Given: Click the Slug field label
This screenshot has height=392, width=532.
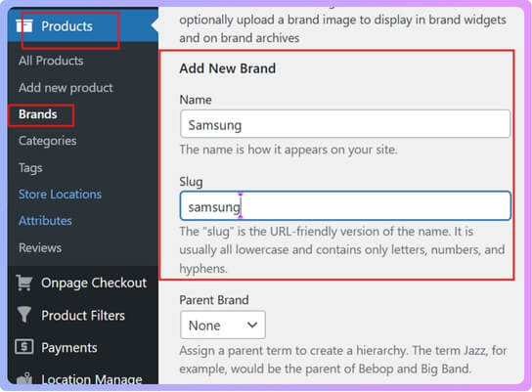Looking at the screenshot, I should pos(191,182).
